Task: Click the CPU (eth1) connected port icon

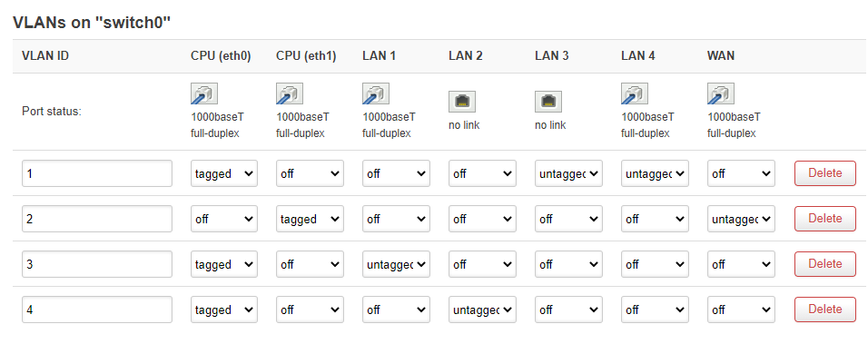Action: click(289, 94)
